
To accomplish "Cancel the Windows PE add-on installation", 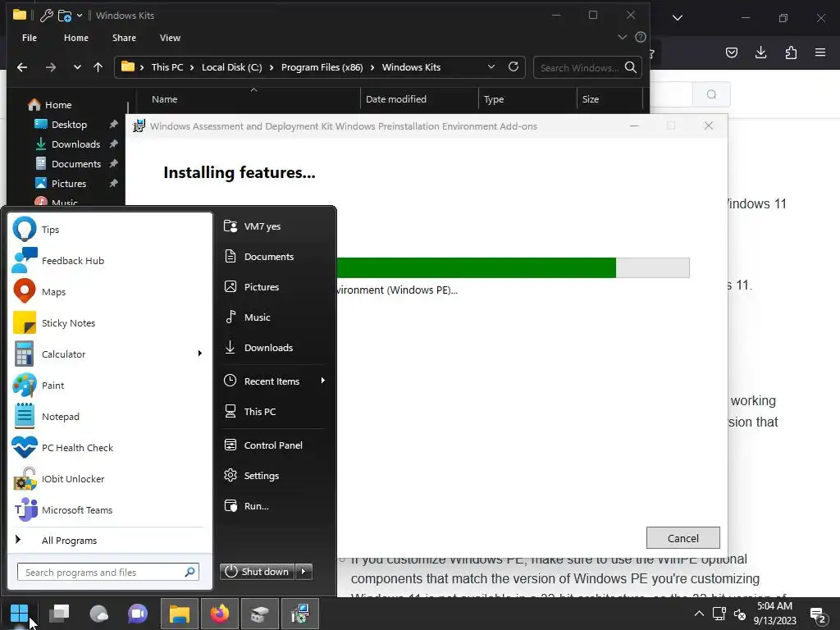I will pos(683,538).
